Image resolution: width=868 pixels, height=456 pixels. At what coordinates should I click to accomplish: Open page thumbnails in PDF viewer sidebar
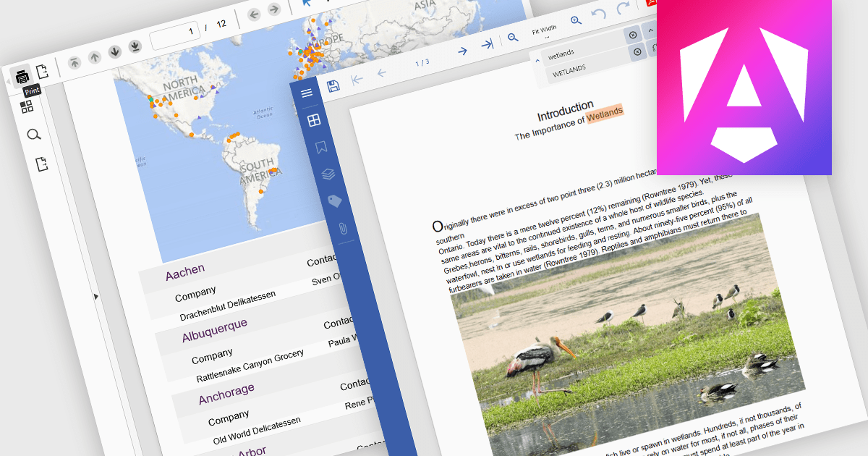[x=314, y=120]
